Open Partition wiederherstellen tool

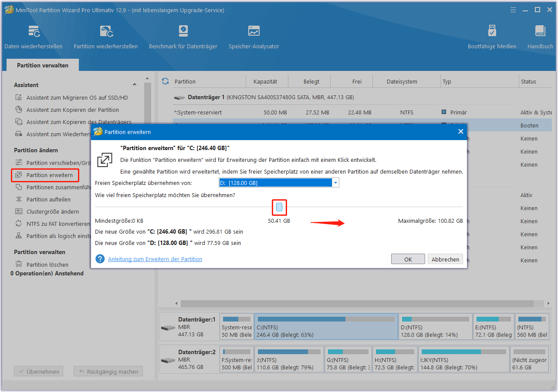tap(105, 37)
